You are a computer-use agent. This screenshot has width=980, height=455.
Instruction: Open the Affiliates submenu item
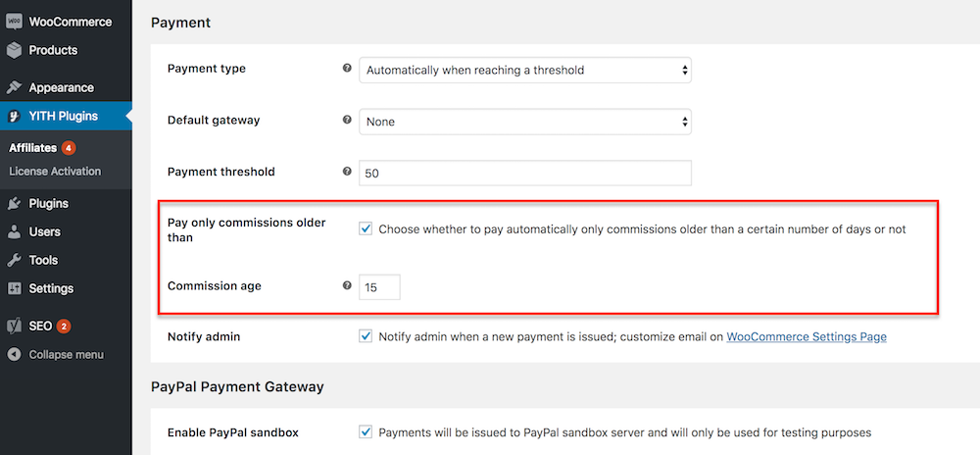(x=32, y=148)
